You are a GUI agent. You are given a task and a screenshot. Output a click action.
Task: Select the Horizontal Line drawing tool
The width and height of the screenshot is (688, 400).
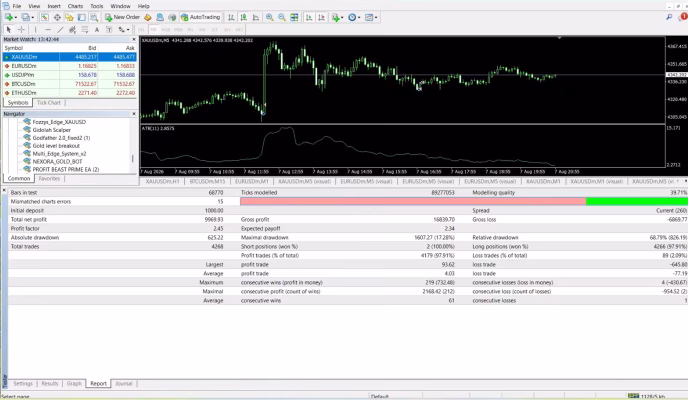click(x=48, y=29)
